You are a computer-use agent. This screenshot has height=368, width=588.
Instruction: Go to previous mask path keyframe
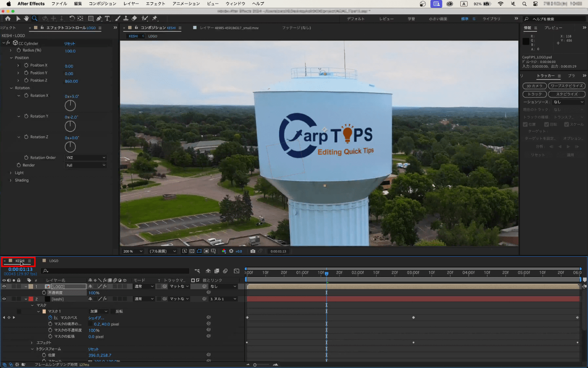click(x=4, y=318)
